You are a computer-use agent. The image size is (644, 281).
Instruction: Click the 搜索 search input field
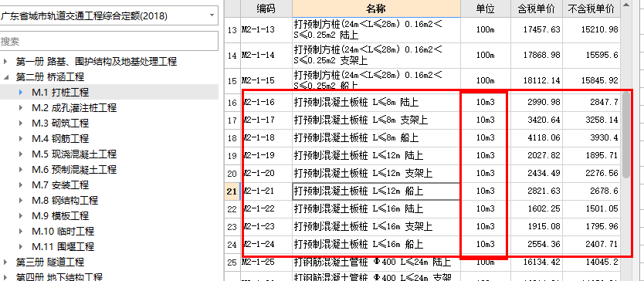click(x=108, y=42)
